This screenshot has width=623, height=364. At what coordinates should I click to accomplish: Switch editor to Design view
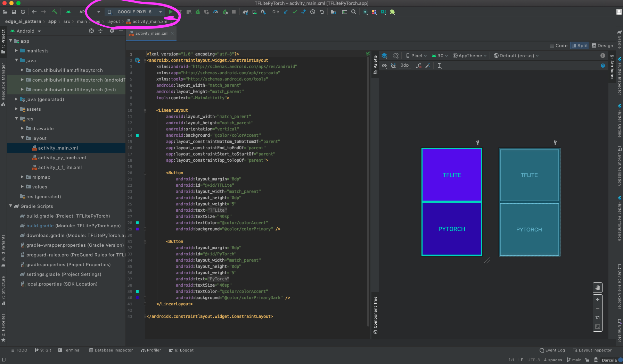coord(602,45)
